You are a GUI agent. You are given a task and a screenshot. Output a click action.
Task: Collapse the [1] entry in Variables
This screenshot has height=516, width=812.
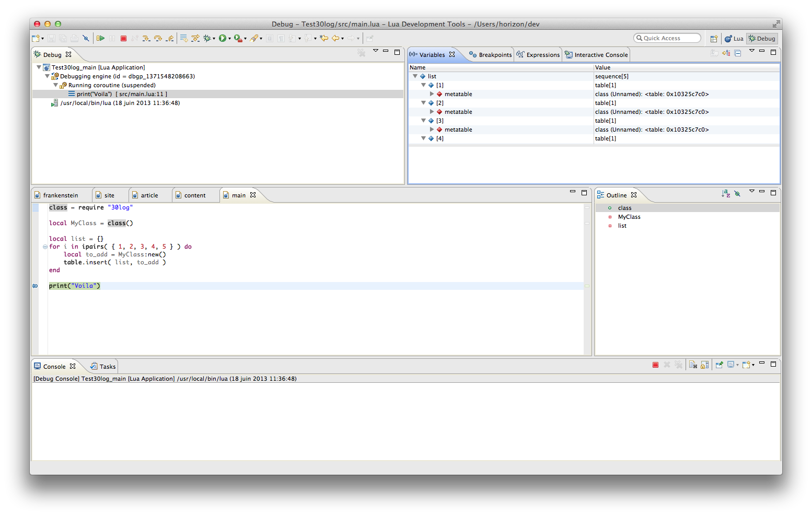[424, 85]
